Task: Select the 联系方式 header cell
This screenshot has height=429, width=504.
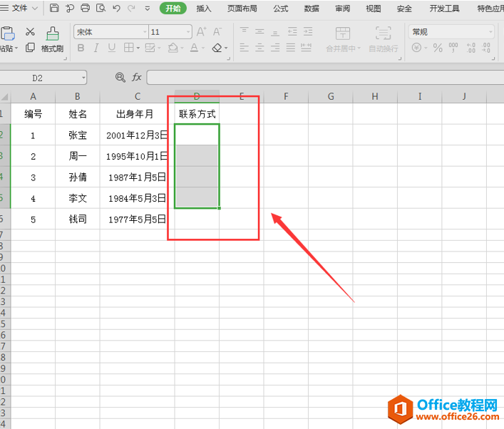Action: tap(197, 114)
